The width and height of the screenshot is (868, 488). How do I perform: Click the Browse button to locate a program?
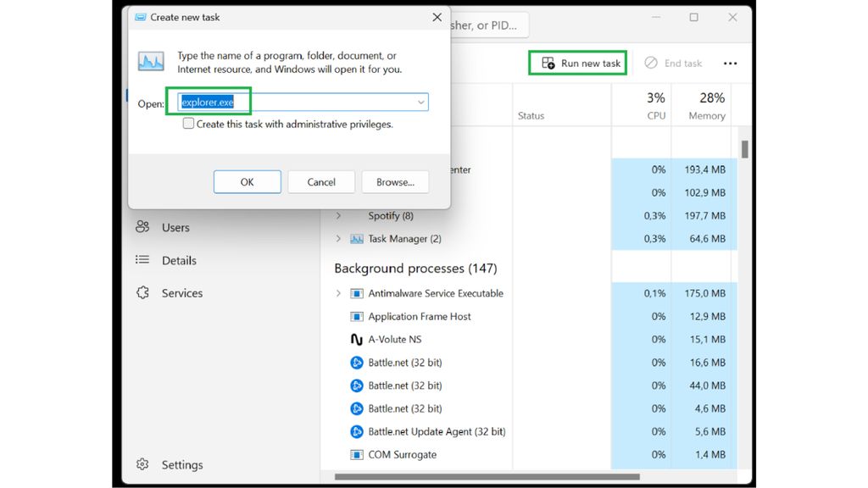pyautogui.click(x=395, y=181)
